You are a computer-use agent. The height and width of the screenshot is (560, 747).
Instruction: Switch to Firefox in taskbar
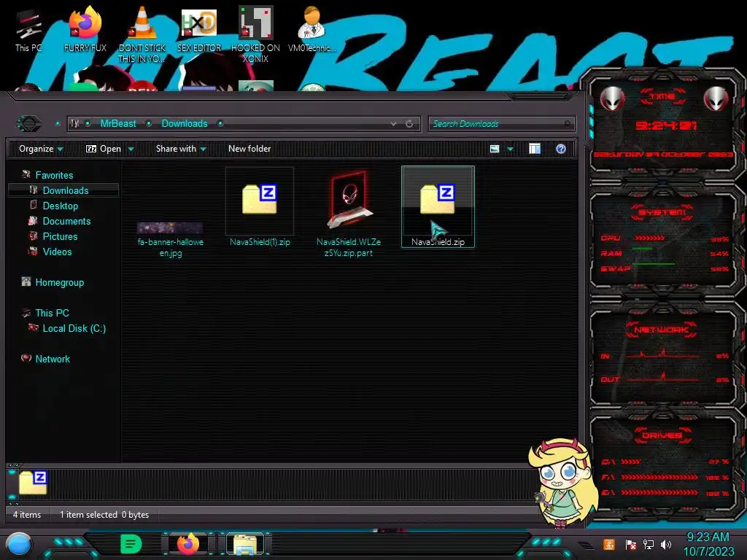tap(187, 544)
